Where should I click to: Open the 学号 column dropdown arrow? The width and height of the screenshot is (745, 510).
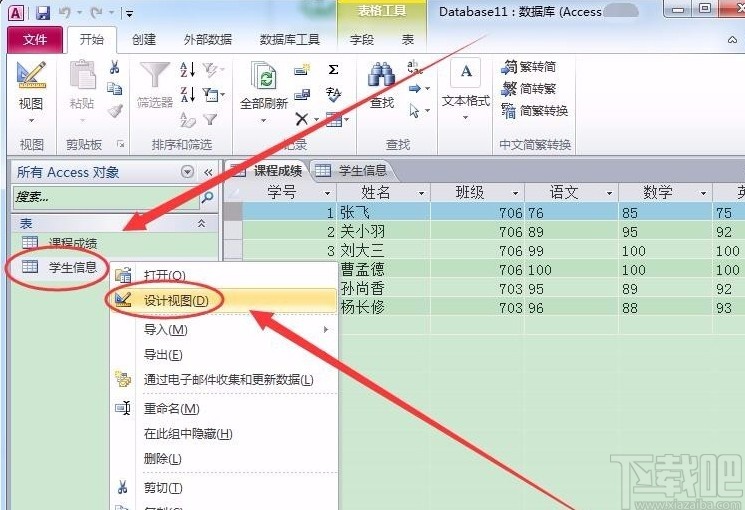tap(327, 193)
